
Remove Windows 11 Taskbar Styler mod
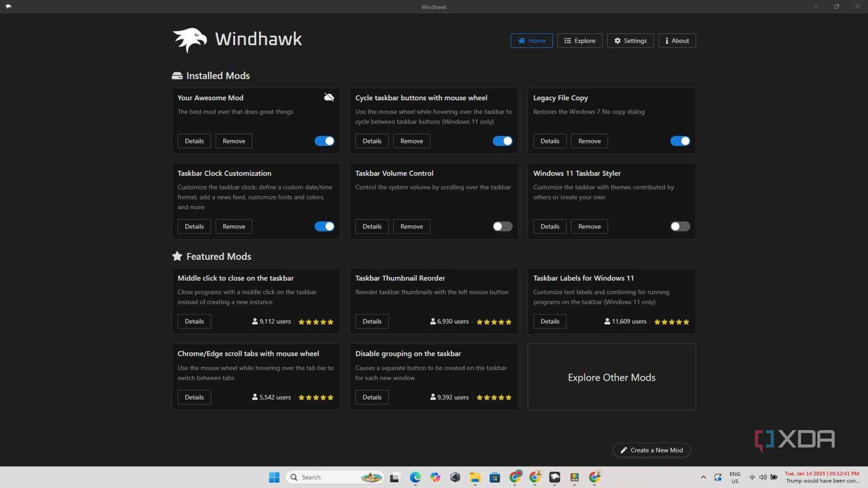(589, 226)
